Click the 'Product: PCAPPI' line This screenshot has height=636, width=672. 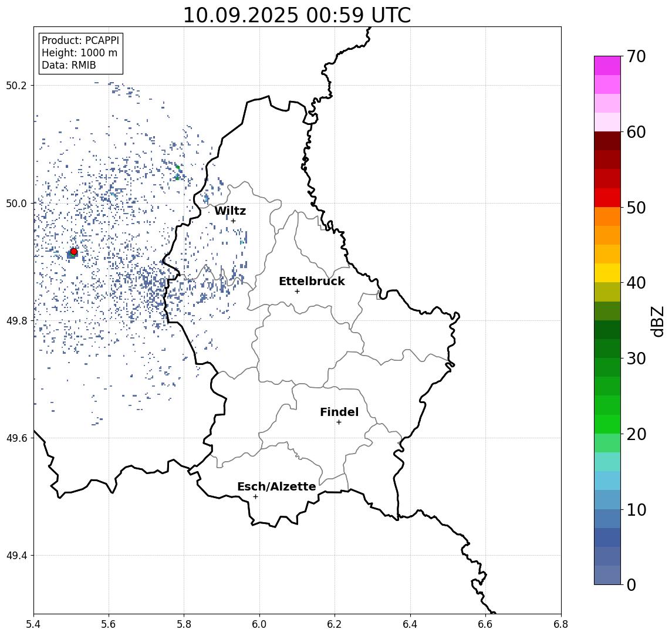click(80, 40)
